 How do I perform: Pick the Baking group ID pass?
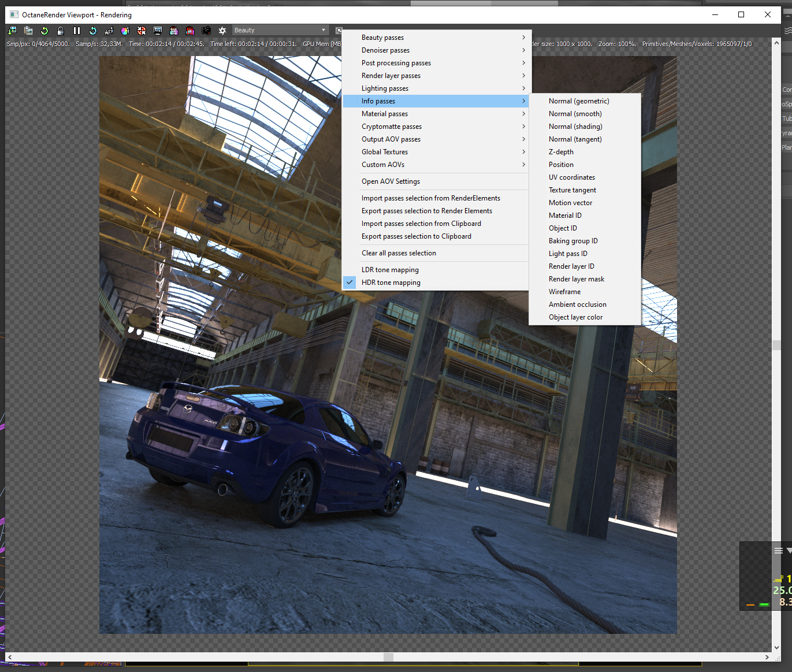(x=585, y=241)
